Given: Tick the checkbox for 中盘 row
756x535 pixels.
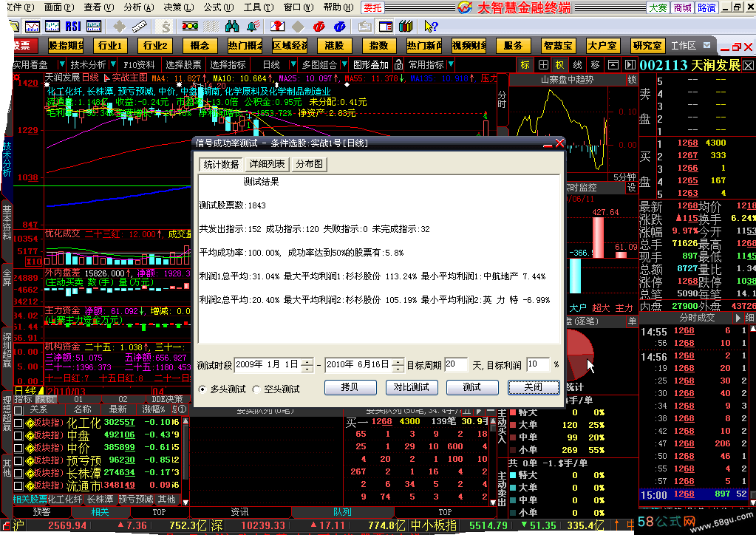Looking at the screenshot, I should click(18, 436).
